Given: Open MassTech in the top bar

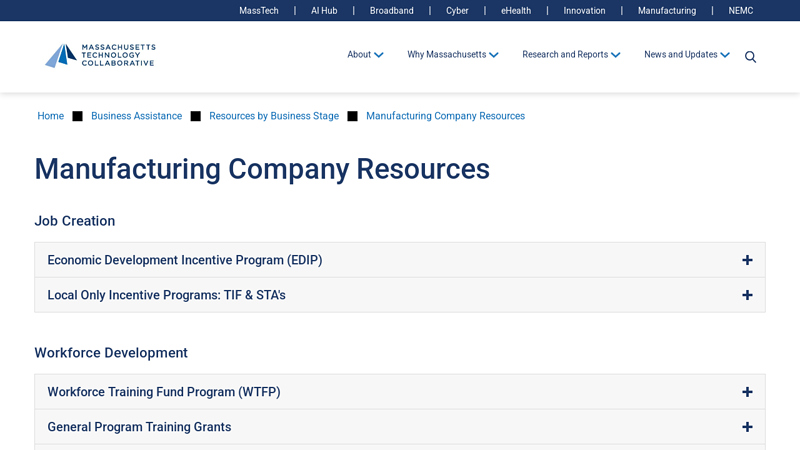Looking at the screenshot, I should (259, 11).
